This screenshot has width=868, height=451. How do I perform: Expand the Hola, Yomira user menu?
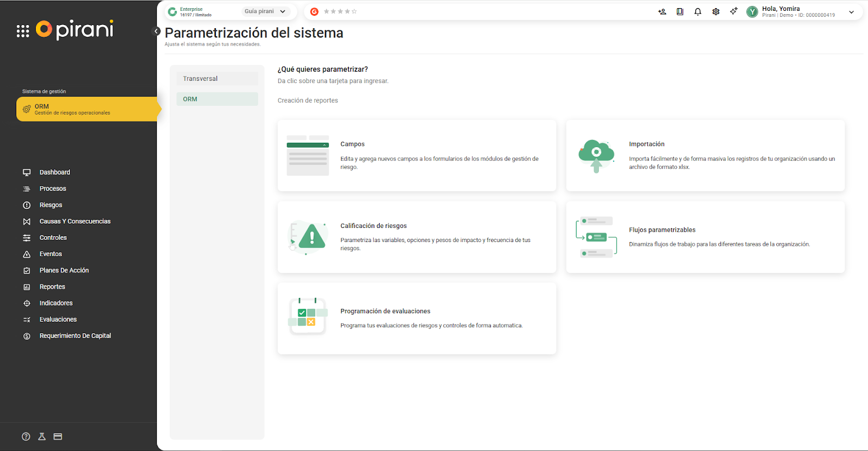[x=851, y=12]
